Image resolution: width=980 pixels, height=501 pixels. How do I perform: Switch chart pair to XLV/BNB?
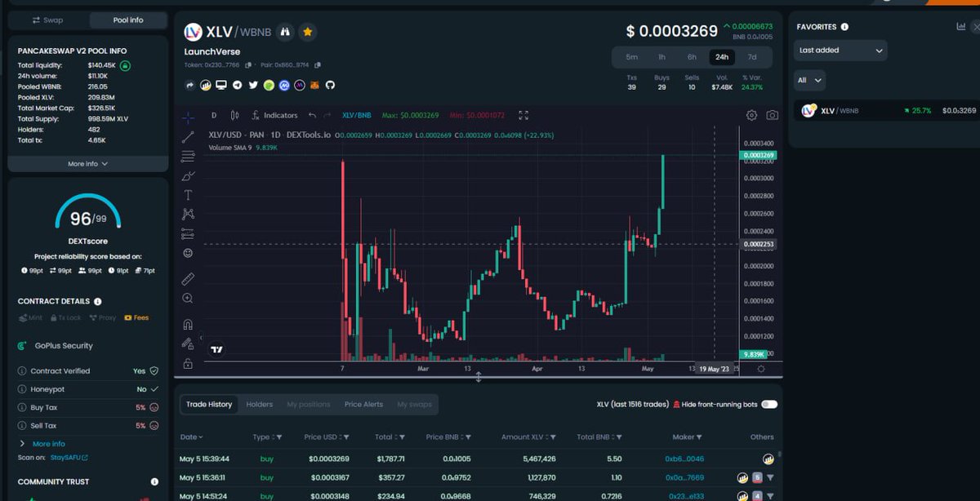coord(356,115)
